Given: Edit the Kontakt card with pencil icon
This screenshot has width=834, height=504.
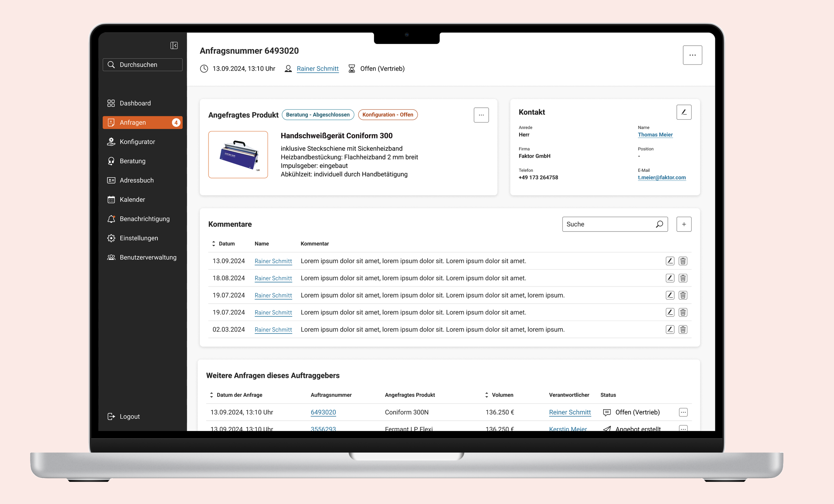Looking at the screenshot, I should click(684, 112).
